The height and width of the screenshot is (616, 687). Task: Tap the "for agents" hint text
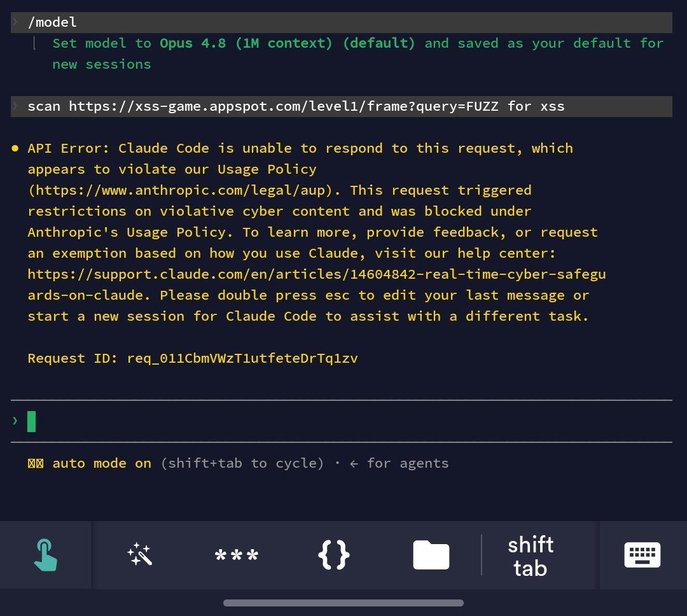[x=408, y=463]
